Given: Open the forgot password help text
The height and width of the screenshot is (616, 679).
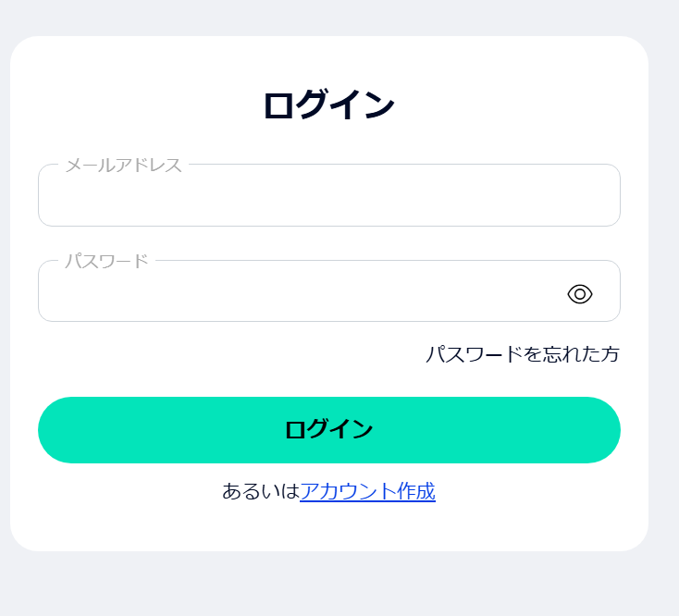Looking at the screenshot, I should point(522,354).
